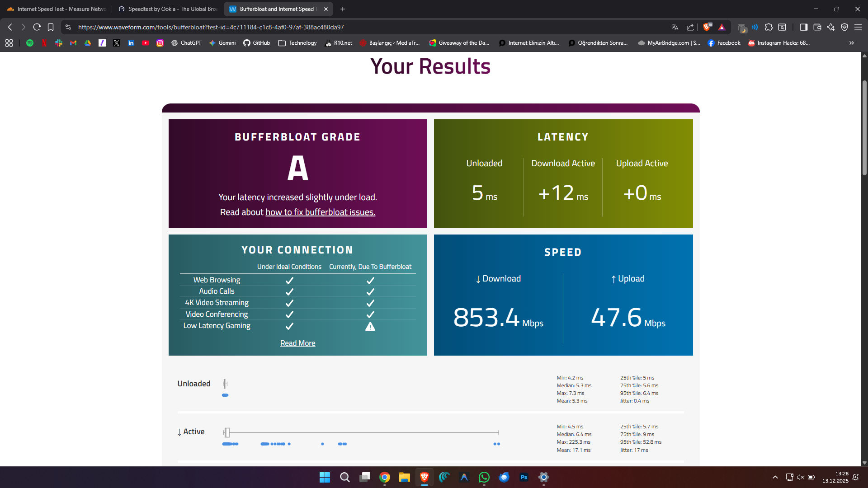Go back with the browser back arrow
The height and width of the screenshot is (488, 868).
click(10, 27)
